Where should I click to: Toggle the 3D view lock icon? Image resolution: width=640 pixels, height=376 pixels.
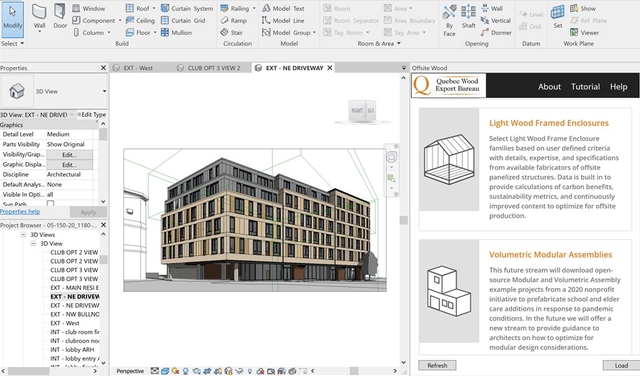tap(228, 371)
